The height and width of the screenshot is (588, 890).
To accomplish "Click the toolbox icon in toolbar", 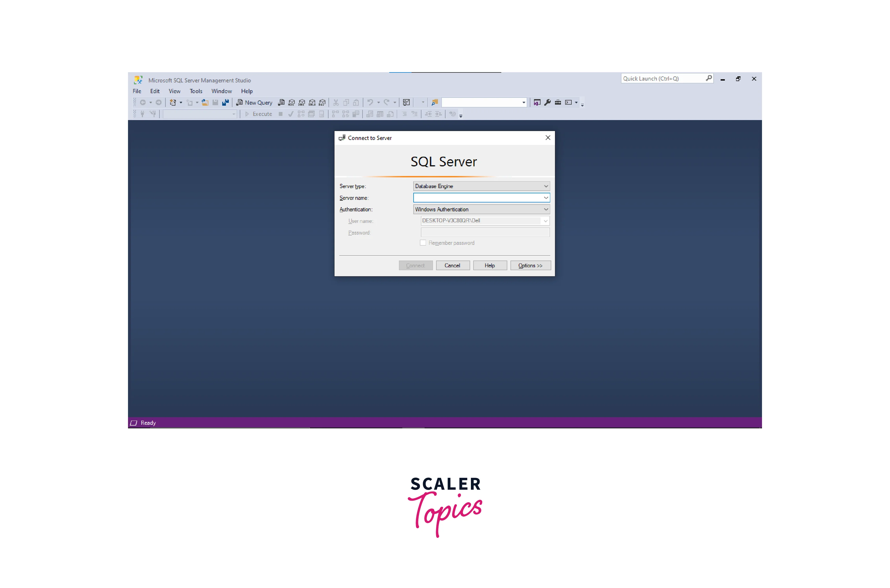I will pyautogui.click(x=558, y=102).
